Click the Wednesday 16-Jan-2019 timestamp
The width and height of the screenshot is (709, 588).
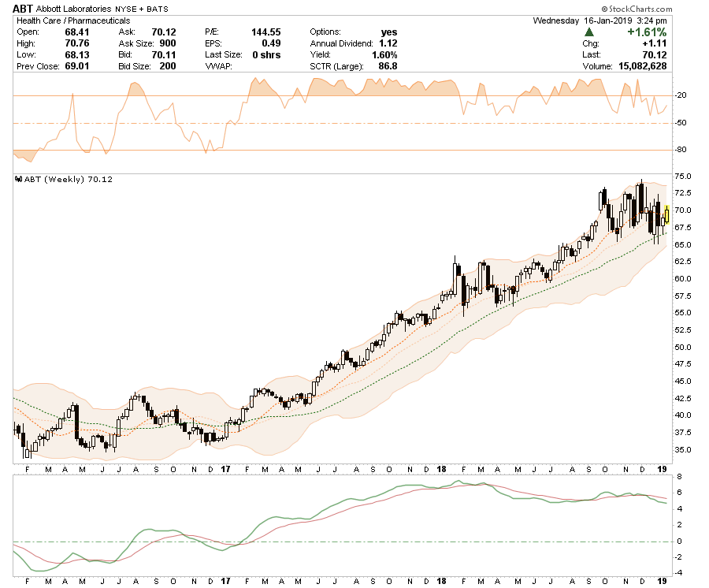pyautogui.click(x=599, y=20)
